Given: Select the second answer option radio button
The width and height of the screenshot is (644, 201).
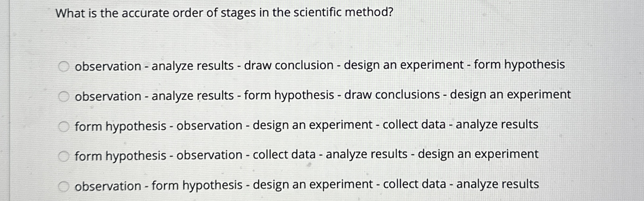Looking at the screenshot, I should coord(64,97).
